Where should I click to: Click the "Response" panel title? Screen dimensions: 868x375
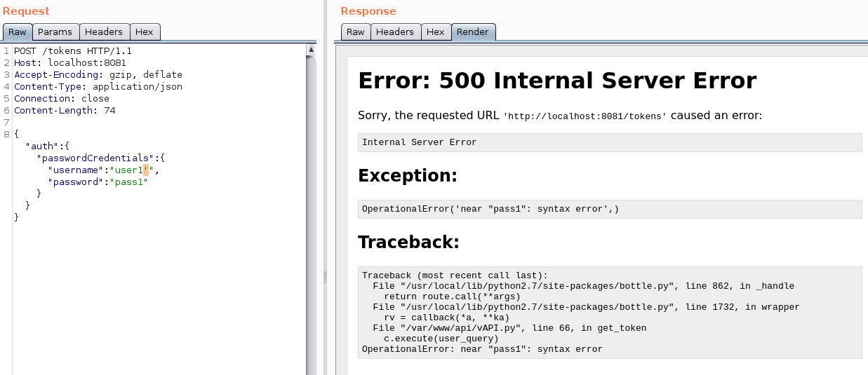tap(368, 11)
